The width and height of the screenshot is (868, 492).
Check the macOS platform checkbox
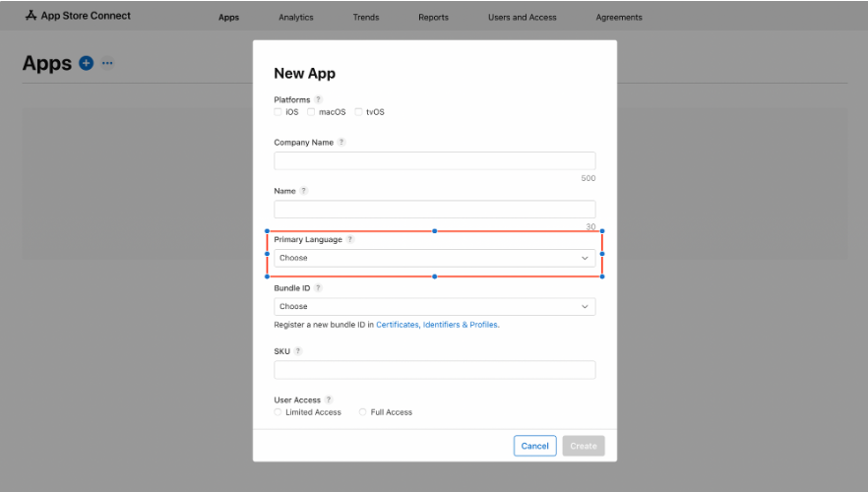[x=311, y=112]
